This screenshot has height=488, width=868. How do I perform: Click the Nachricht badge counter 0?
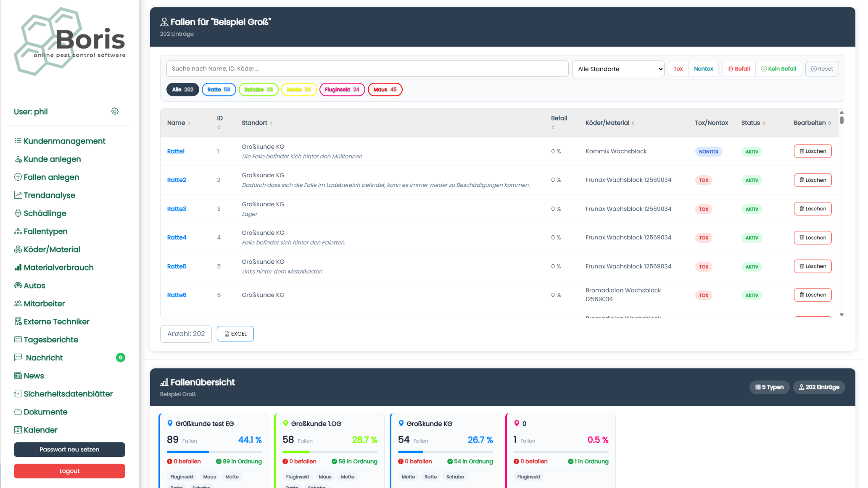(121, 357)
